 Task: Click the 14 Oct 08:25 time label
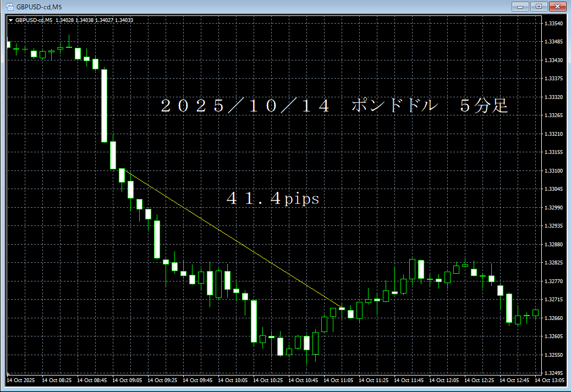(57, 380)
